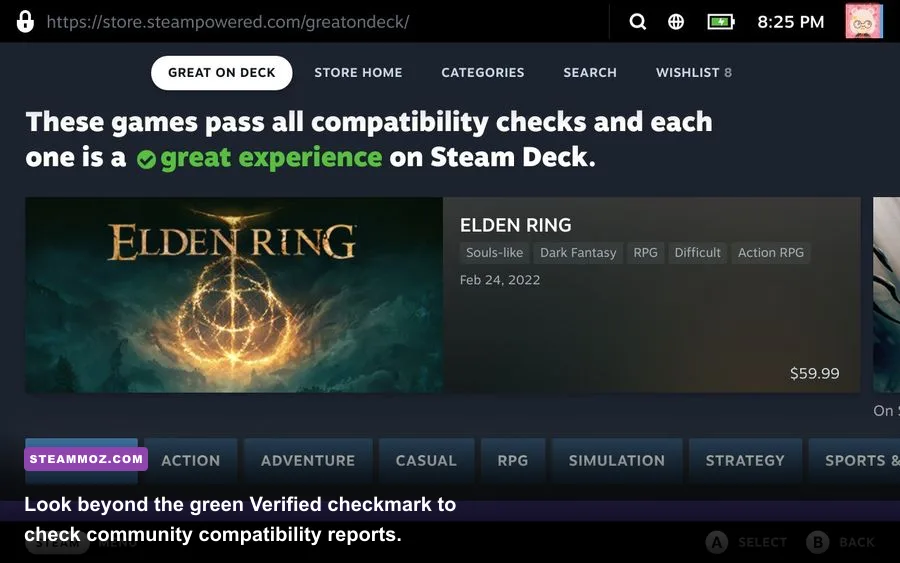Viewport: 900px width, 563px height.
Task: Click the $59.99 price
Action: coord(814,374)
